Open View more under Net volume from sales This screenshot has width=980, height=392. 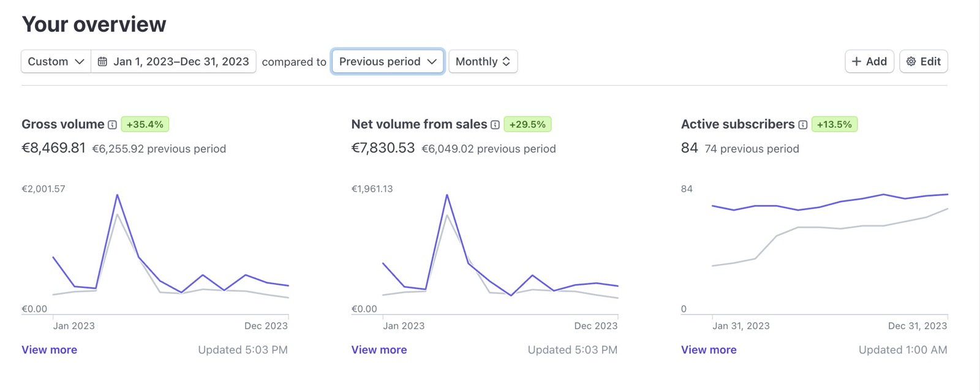pos(379,350)
